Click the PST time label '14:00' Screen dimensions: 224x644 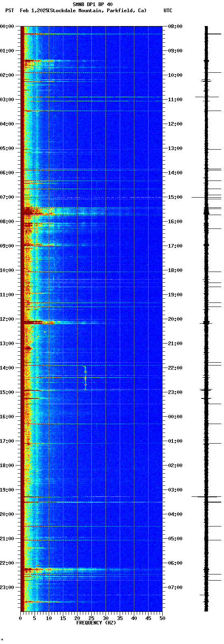tap(7, 368)
